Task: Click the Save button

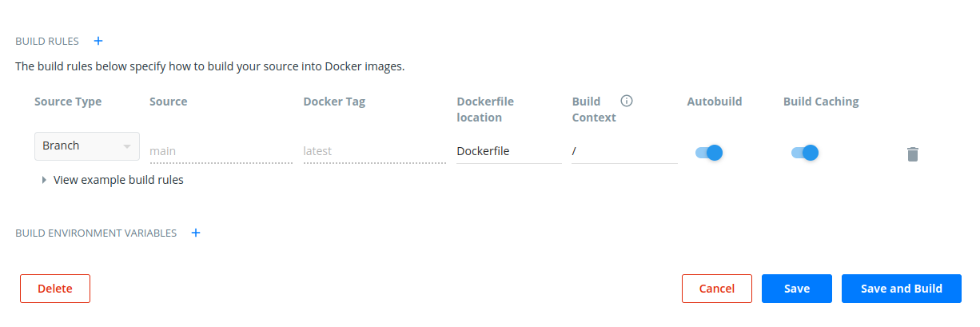Action: tap(797, 289)
